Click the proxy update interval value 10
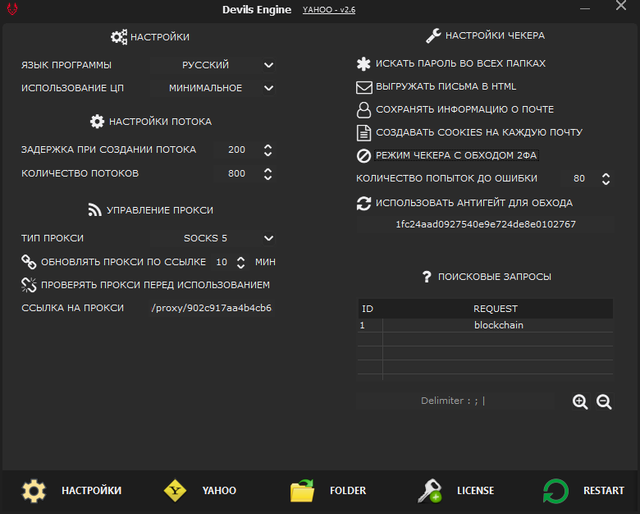 [x=222, y=262]
